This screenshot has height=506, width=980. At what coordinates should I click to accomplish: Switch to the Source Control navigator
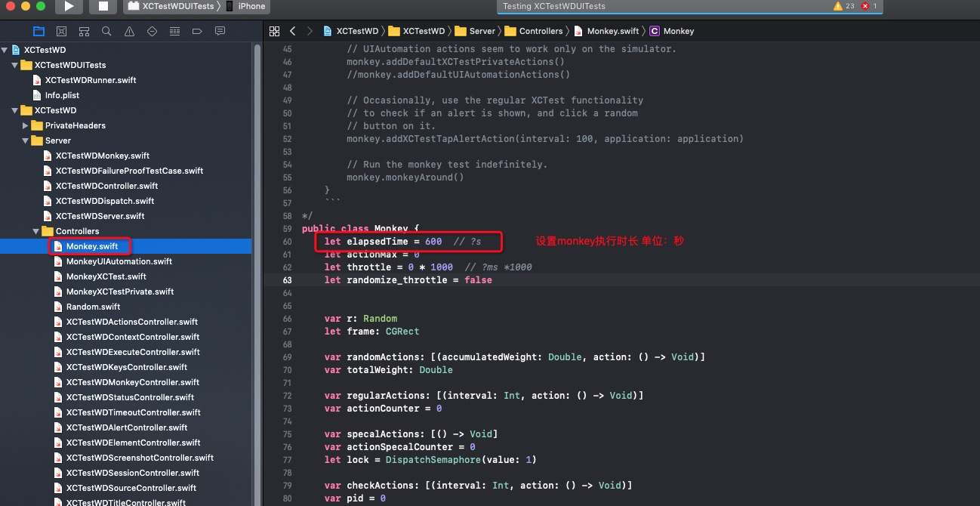point(62,31)
